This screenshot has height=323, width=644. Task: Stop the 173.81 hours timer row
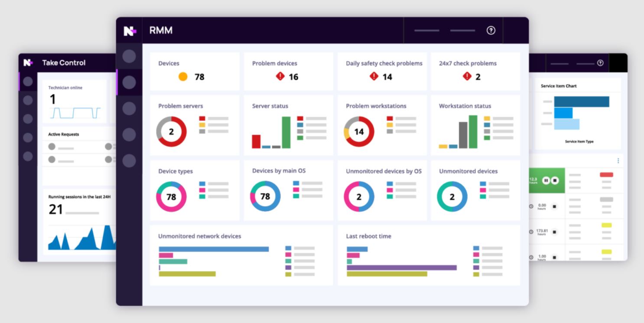[554, 232]
